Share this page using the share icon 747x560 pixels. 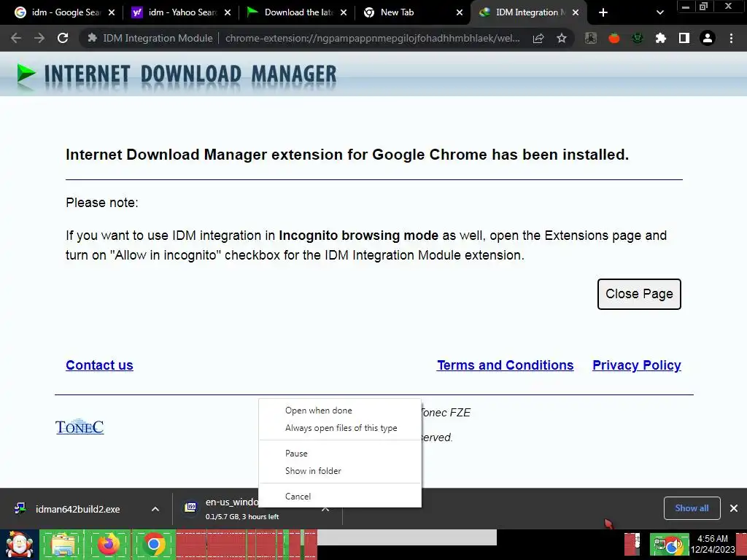[538, 38]
